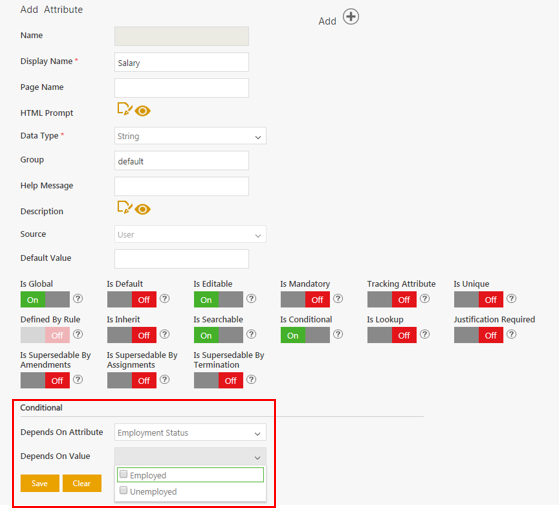Screen dimensions: 560x513
Task: Open help icon next to Is Inherit
Action: click(164, 334)
